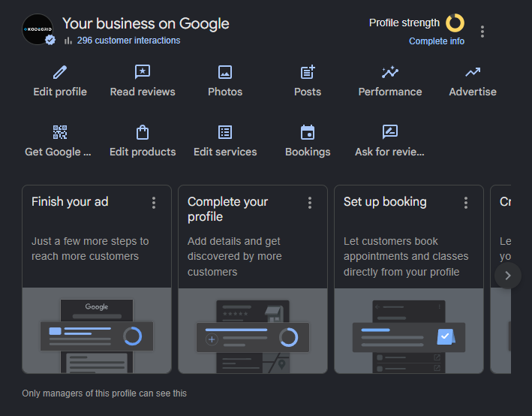Select the Edit products label

tap(143, 152)
